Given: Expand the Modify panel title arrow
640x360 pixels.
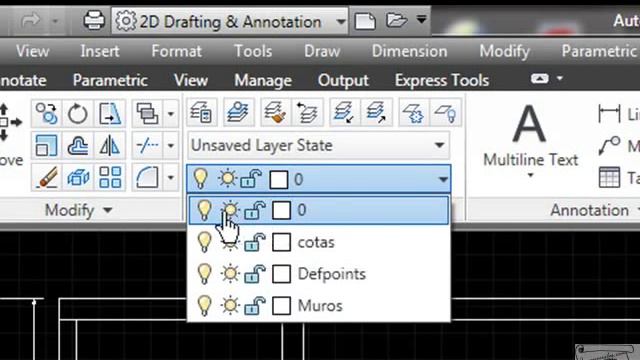Looking at the screenshot, I should coord(107,210).
